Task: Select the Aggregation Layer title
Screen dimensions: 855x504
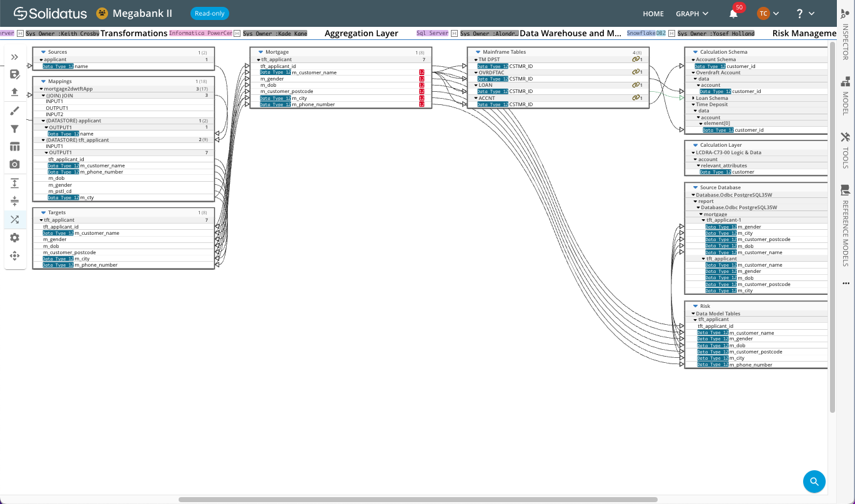Action: (x=362, y=33)
